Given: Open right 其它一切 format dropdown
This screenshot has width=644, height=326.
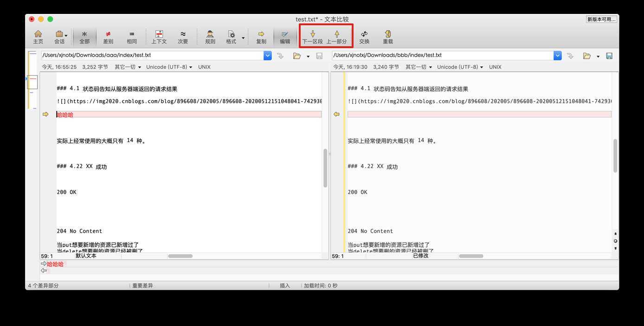Looking at the screenshot, I should 419,67.
